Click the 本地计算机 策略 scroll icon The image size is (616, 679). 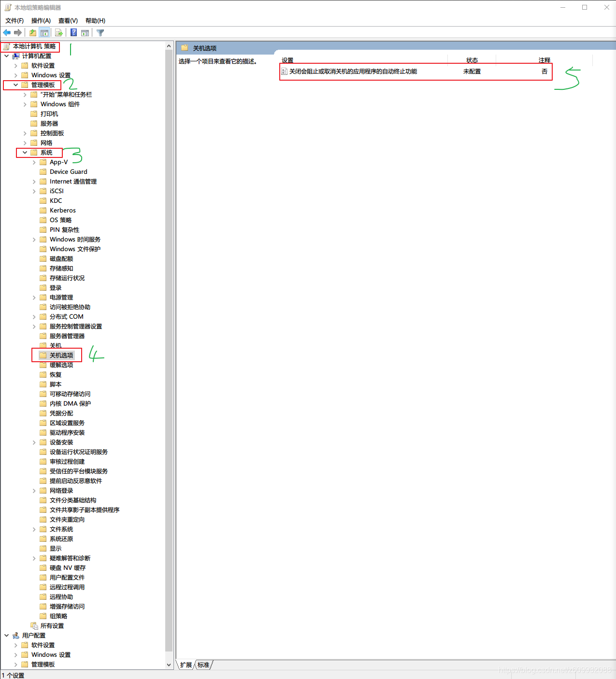coord(7,46)
